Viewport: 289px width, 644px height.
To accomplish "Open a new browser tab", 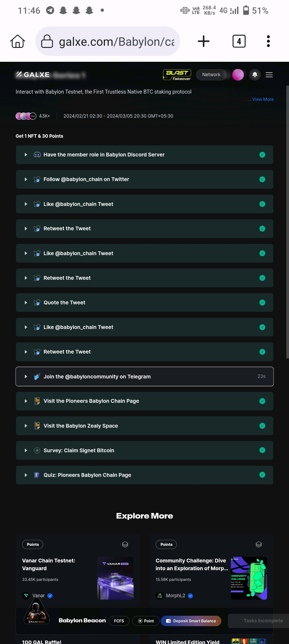I will [x=203, y=41].
